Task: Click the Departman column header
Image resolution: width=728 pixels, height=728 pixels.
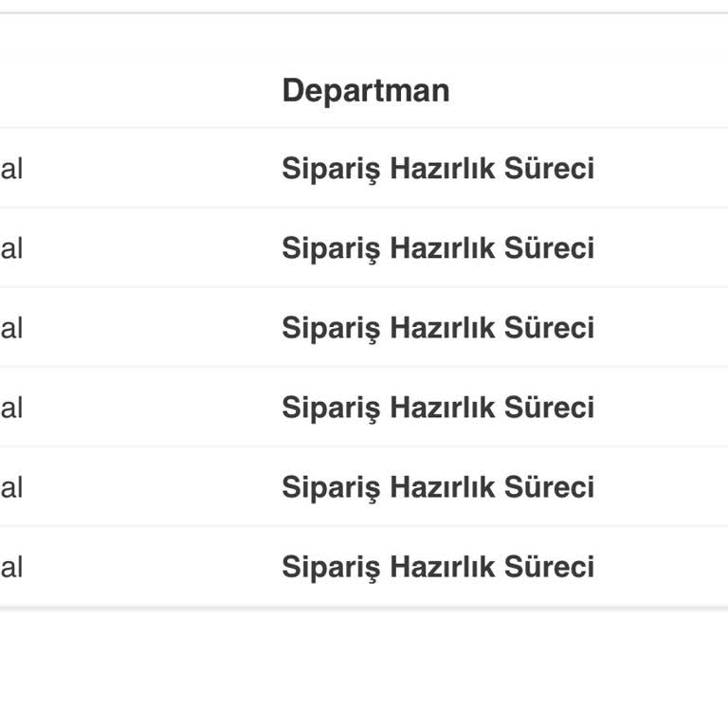Action: pyautogui.click(x=365, y=91)
